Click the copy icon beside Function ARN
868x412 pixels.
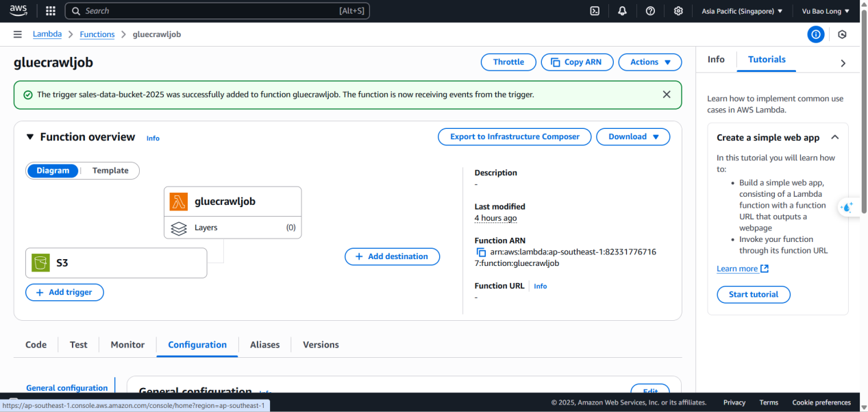coord(481,252)
